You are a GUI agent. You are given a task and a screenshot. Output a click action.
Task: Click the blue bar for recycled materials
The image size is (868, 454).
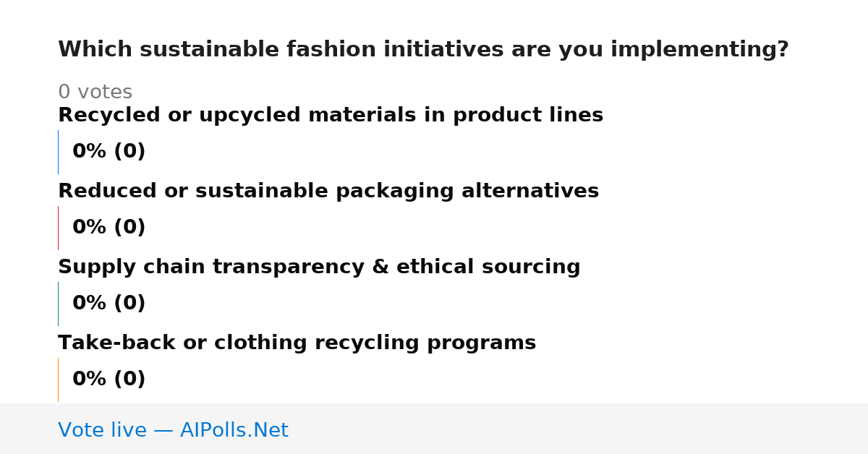(x=58, y=152)
